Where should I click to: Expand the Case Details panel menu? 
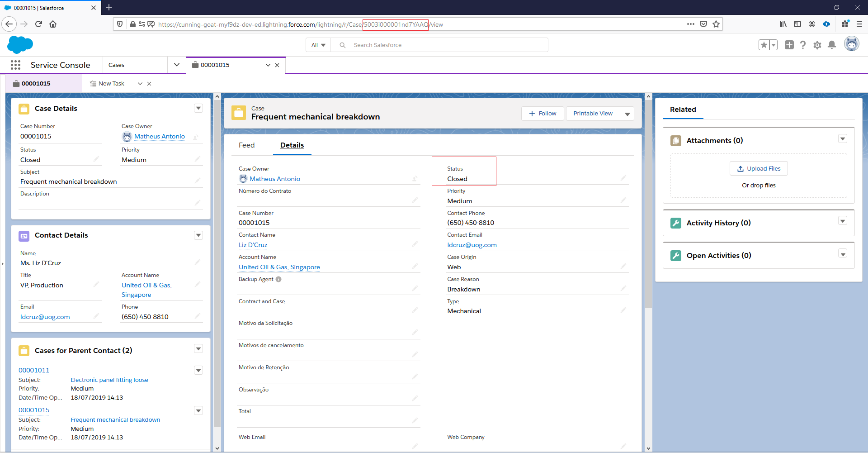198,108
